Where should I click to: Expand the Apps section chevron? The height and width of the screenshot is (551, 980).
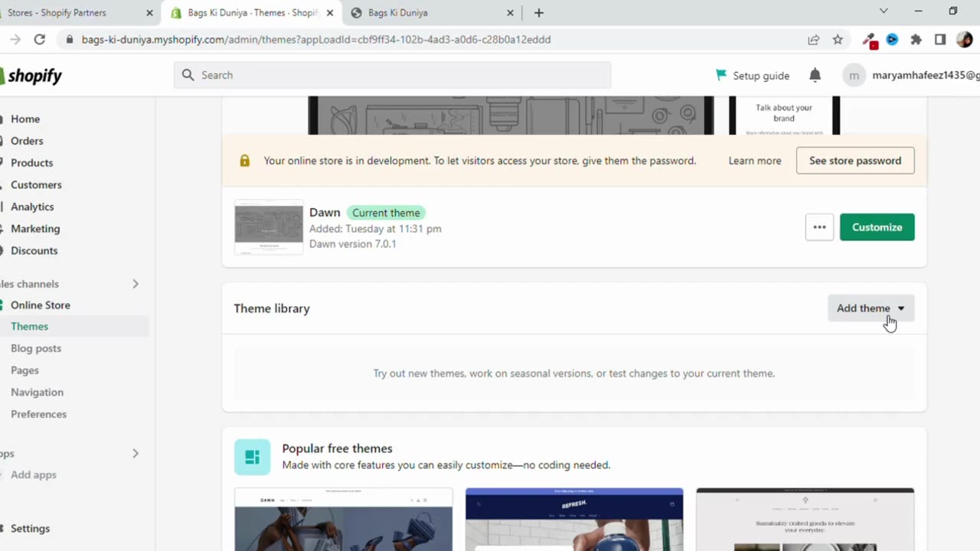tap(136, 454)
